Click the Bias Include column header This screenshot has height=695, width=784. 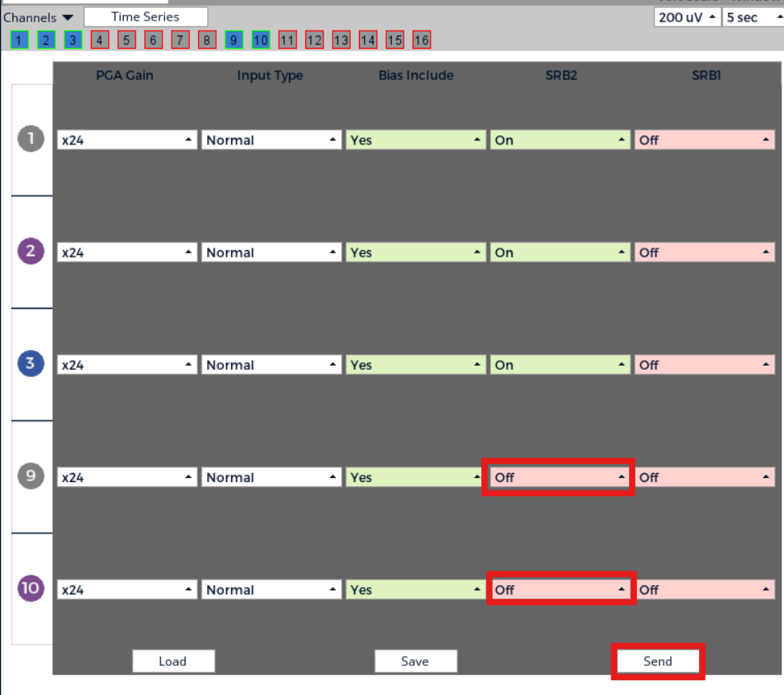[x=416, y=75]
